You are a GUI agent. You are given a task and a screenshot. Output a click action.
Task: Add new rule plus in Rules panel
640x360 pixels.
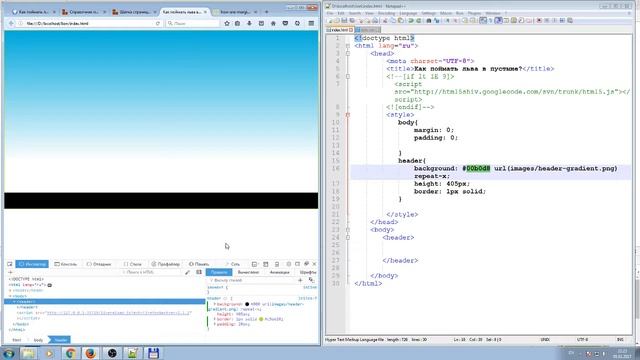[300, 280]
